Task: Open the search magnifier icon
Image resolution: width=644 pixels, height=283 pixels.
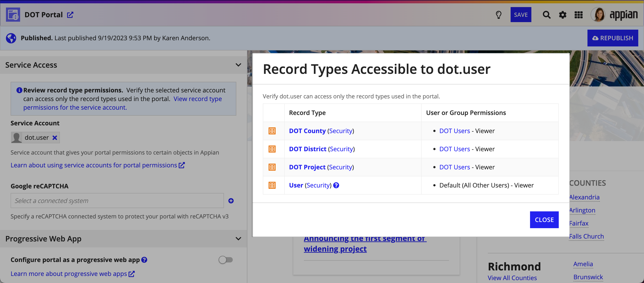Action: pyautogui.click(x=547, y=15)
